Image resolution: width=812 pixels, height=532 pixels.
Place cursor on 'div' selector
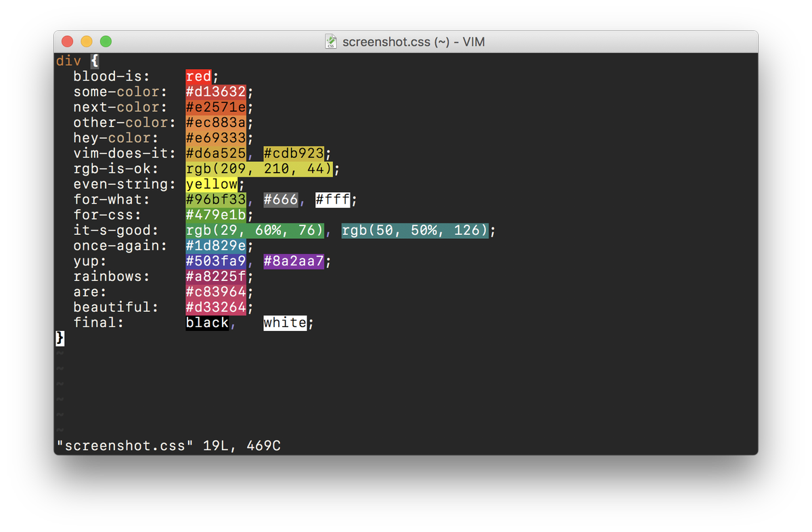tap(69, 61)
